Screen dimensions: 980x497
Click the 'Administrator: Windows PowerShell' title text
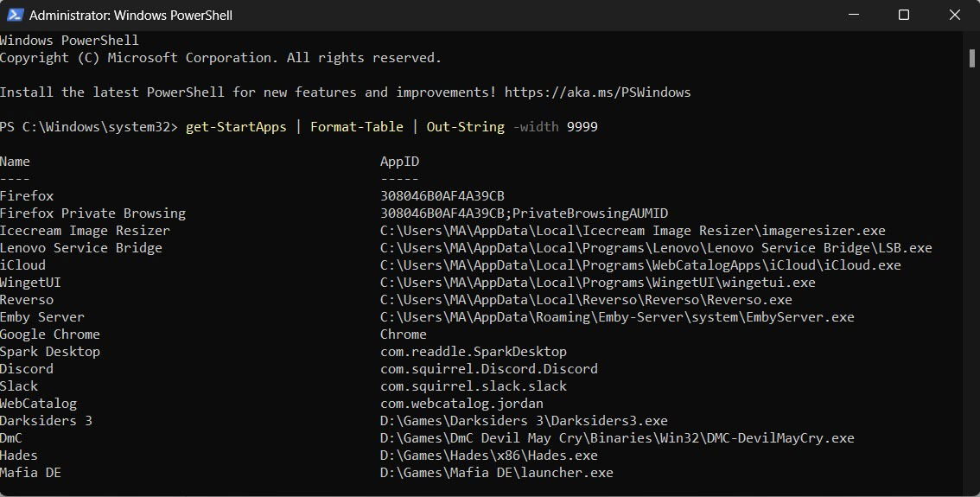tap(130, 15)
